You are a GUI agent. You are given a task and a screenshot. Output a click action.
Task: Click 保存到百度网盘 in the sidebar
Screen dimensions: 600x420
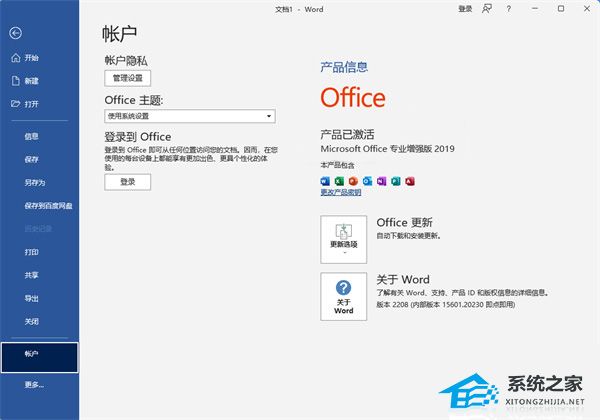pyautogui.click(x=48, y=206)
